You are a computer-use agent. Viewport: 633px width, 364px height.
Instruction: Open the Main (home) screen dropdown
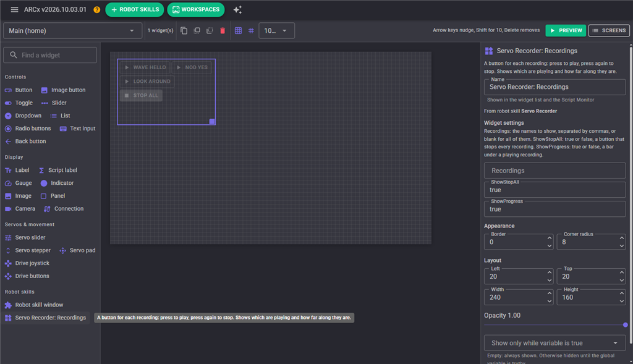[73, 31]
